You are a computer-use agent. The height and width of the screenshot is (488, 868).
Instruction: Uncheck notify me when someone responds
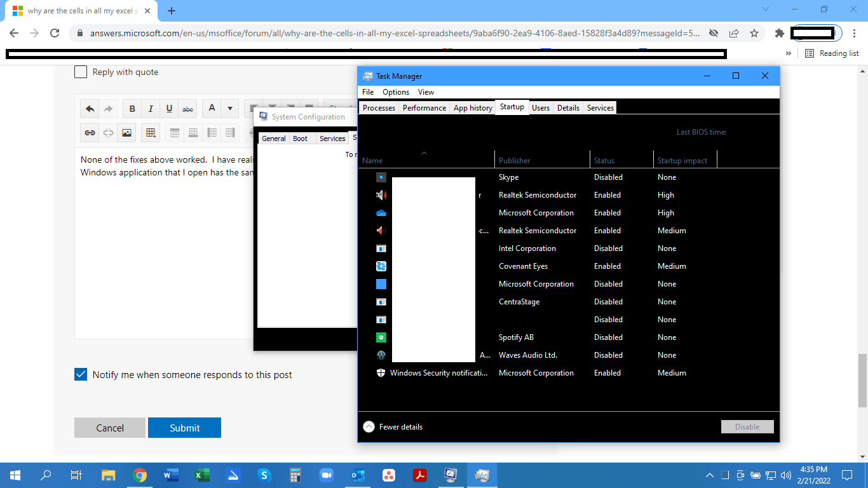click(80, 374)
